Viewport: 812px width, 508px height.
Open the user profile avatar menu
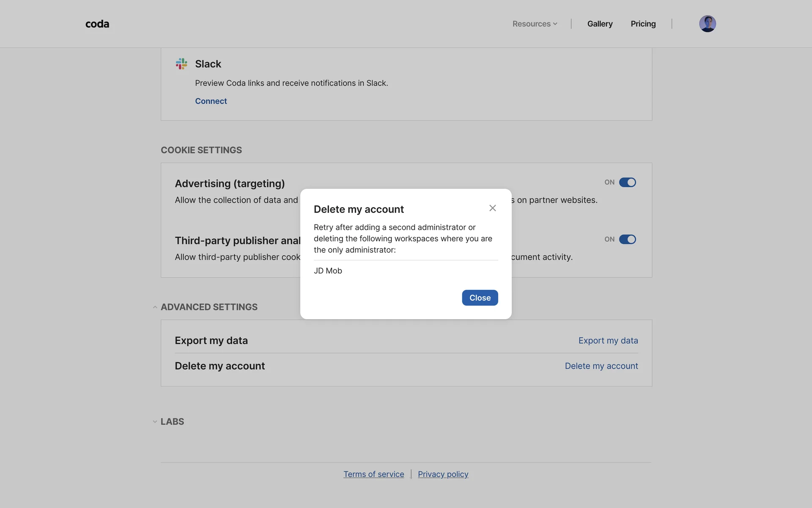click(707, 24)
